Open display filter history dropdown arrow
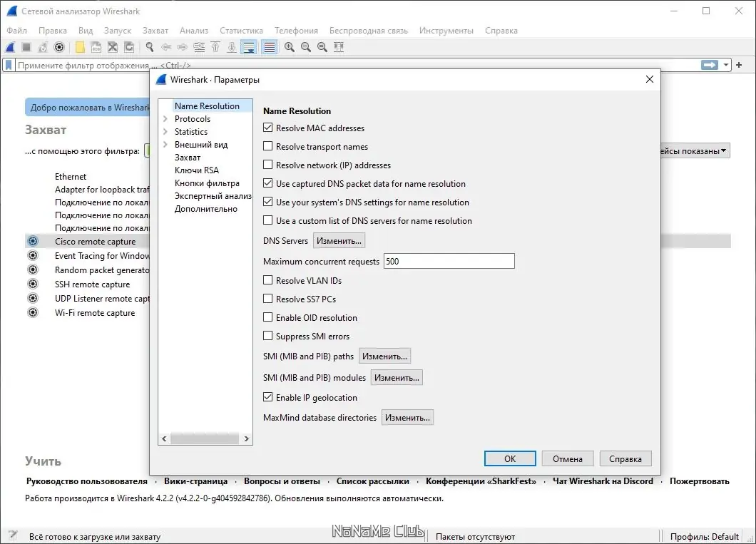 tap(726, 65)
